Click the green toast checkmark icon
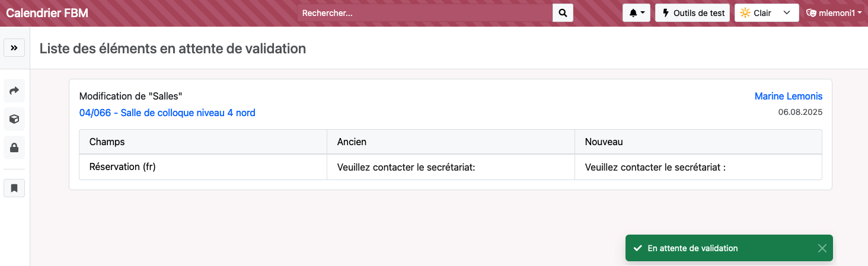868x266 pixels. click(x=637, y=248)
